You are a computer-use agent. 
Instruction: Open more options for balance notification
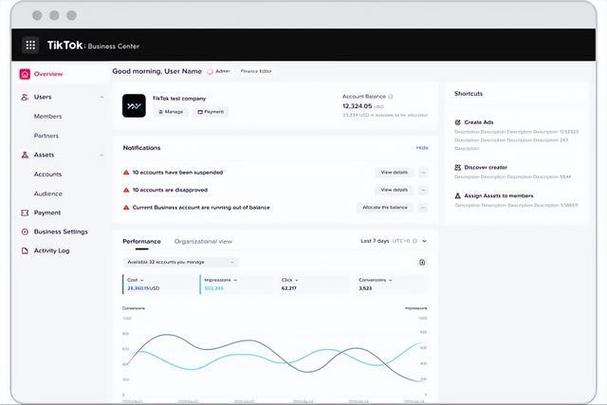(x=423, y=208)
